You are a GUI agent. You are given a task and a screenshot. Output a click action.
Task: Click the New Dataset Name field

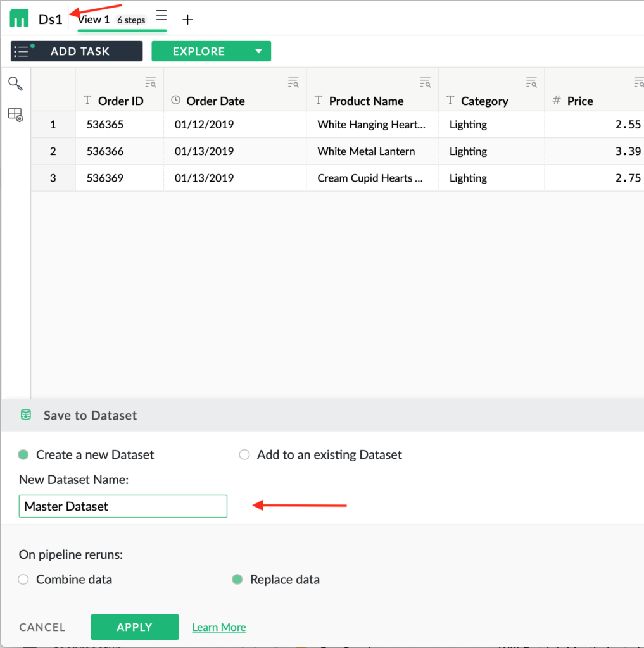click(123, 506)
